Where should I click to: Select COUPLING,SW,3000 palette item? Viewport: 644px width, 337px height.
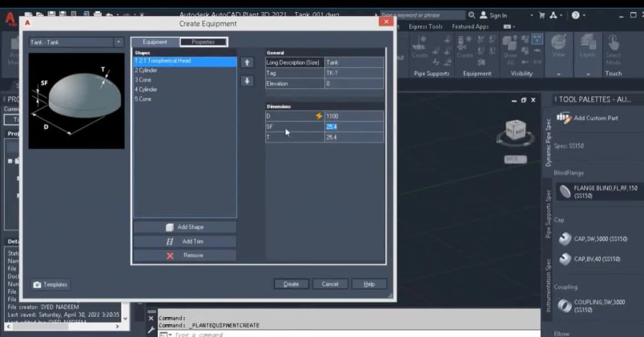[592, 306]
